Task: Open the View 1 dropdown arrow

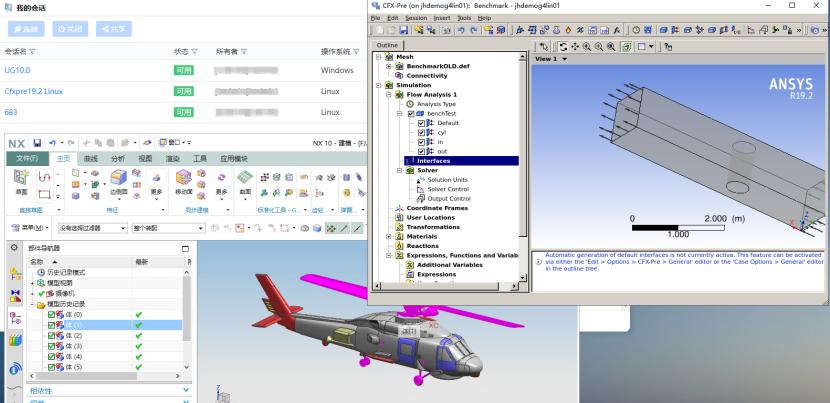Action: tap(564, 59)
